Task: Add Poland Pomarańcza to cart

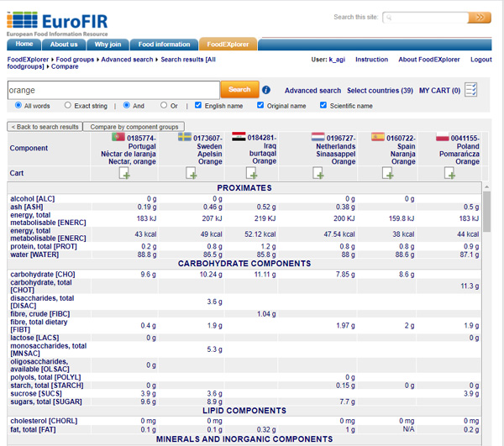Action: pyautogui.click(x=449, y=173)
